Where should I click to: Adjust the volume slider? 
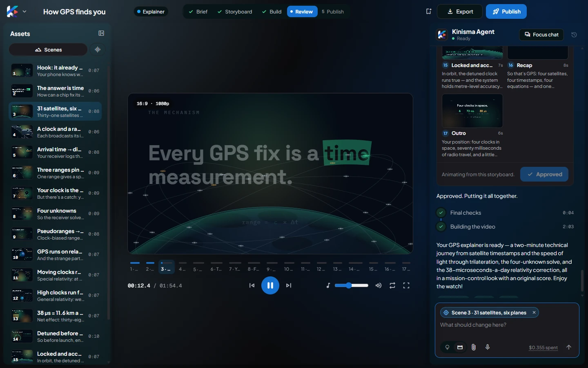pyautogui.click(x=352, y=285)
